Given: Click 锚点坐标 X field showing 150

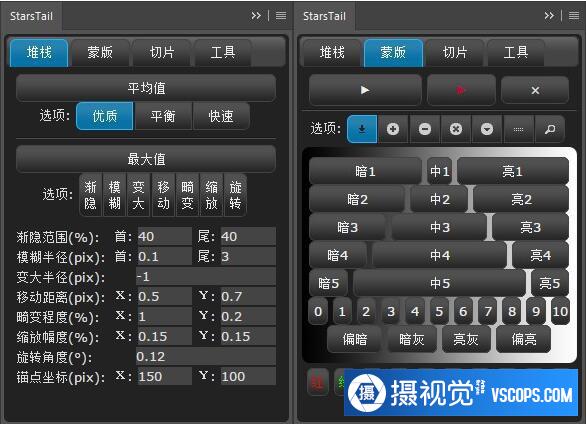Looking at the screenshot, I should click(164, 376).
